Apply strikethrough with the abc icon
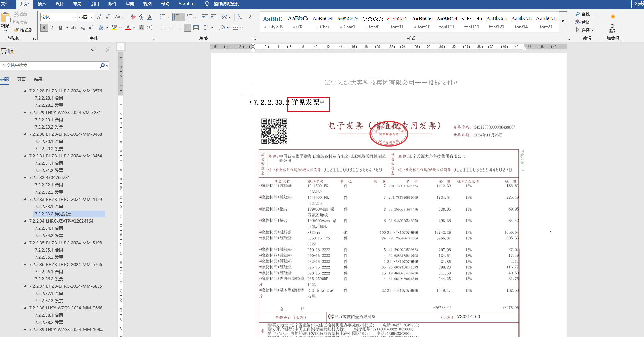Image resolution: width=644 pixels, height=337 pixels. (74, 28)
